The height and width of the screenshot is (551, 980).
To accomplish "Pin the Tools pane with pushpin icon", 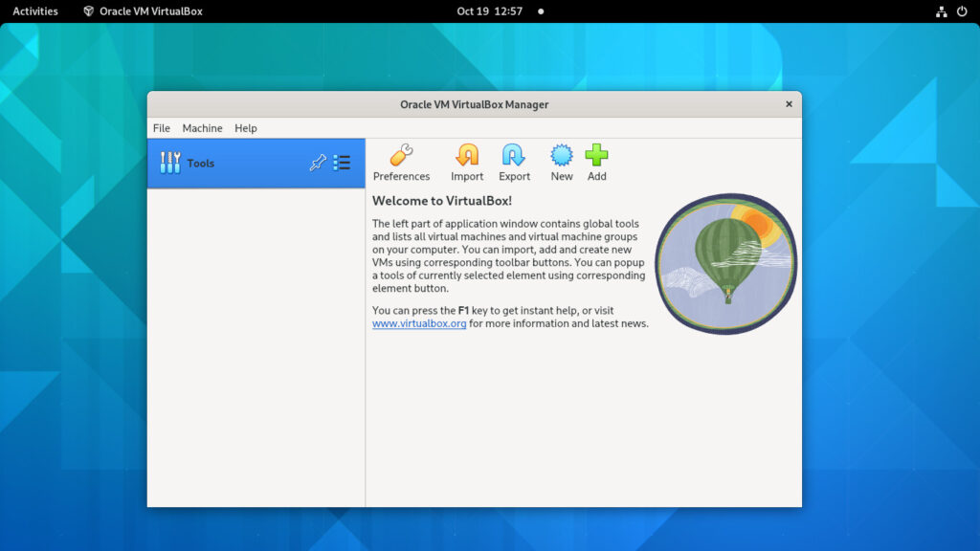I will 318,164.
